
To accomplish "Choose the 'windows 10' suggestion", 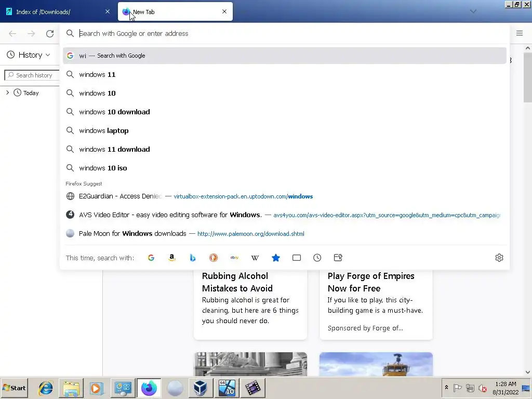I will coord(284,93).
